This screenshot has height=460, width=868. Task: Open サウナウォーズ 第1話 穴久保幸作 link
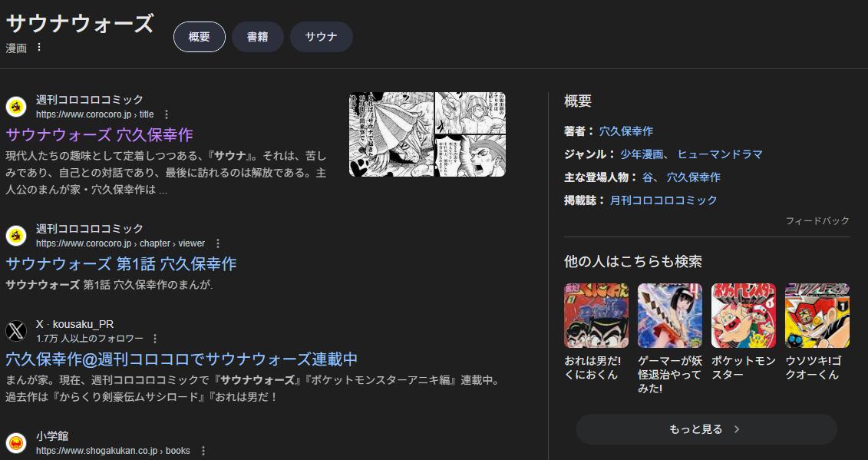(x=121, y=264)
